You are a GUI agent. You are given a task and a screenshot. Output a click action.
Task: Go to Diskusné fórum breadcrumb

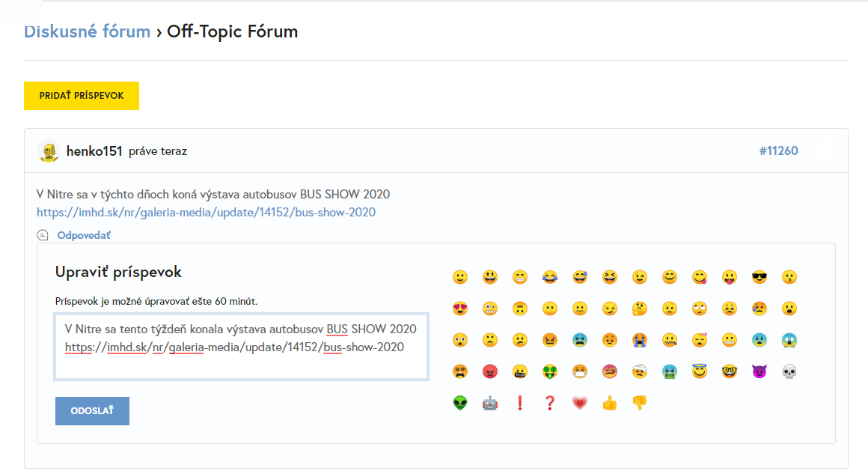coord(87,31)
